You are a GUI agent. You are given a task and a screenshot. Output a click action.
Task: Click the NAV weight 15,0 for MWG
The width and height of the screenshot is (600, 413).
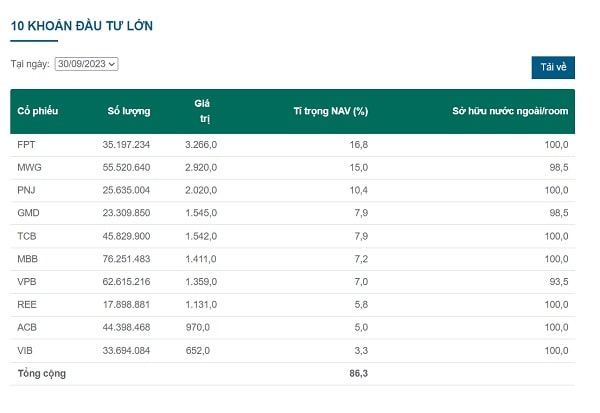(x=359, y=167)
